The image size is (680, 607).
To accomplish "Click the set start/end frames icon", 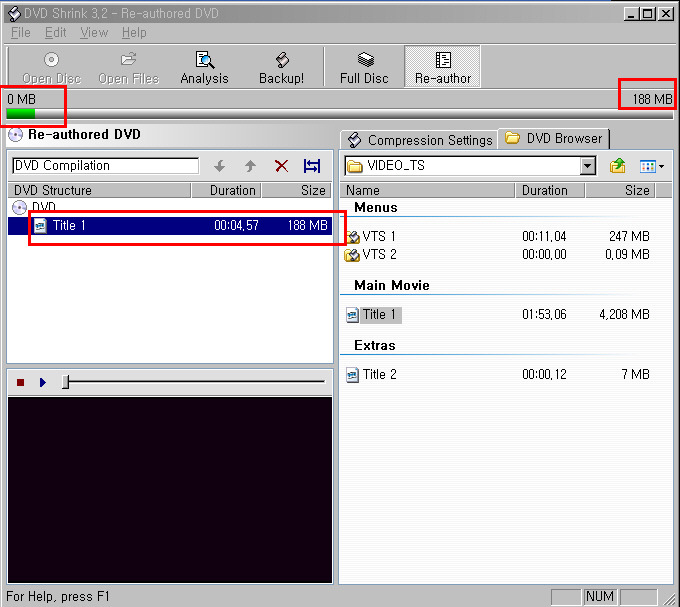I will pos(312,166).
